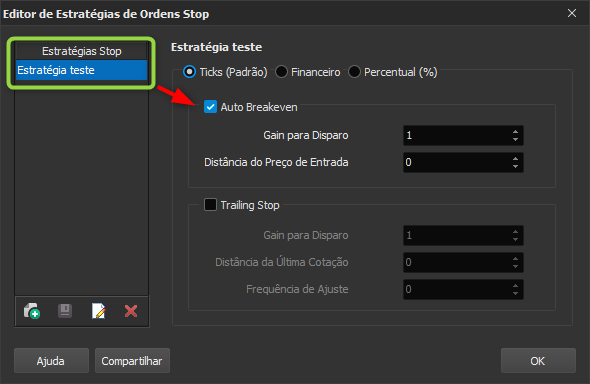Decrease Auto Breakeven Gain para Disparo value

[x=515, y=139]
